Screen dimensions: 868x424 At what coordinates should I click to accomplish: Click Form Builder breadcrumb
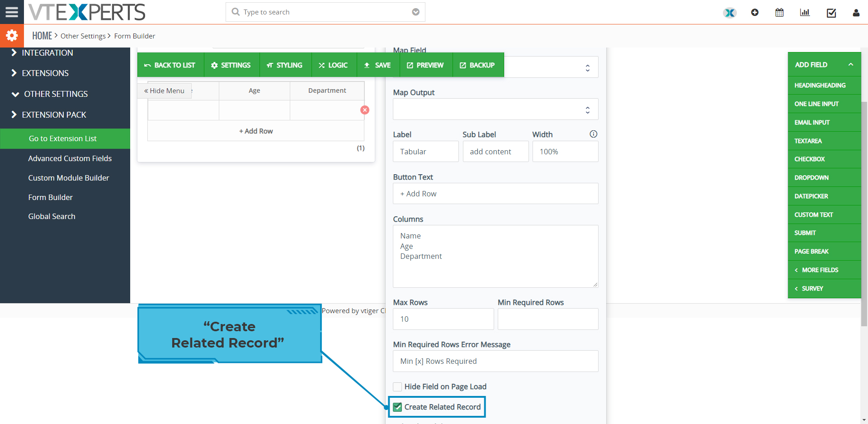click(x=135, y=36)
